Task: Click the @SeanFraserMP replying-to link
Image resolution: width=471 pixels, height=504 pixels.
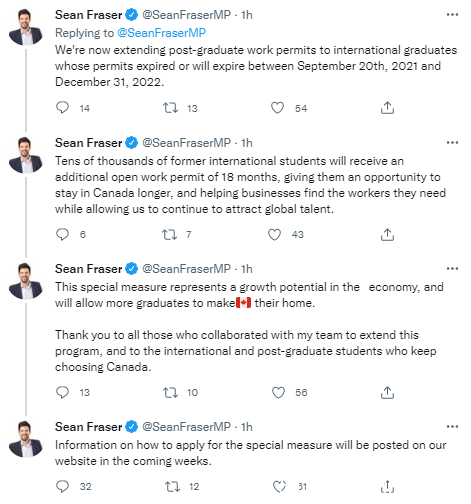Action: click(x=161, y=33)
